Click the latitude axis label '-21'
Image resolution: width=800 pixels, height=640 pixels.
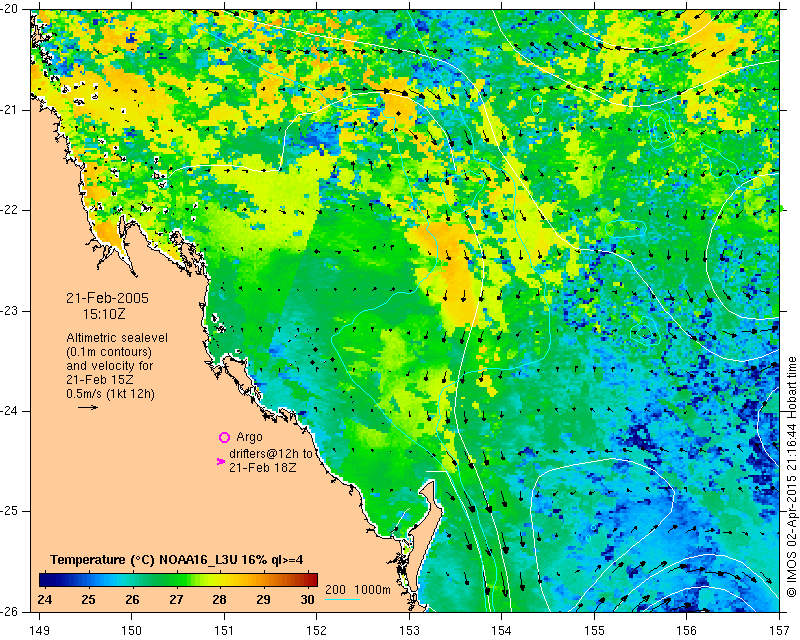click(10, 110)
